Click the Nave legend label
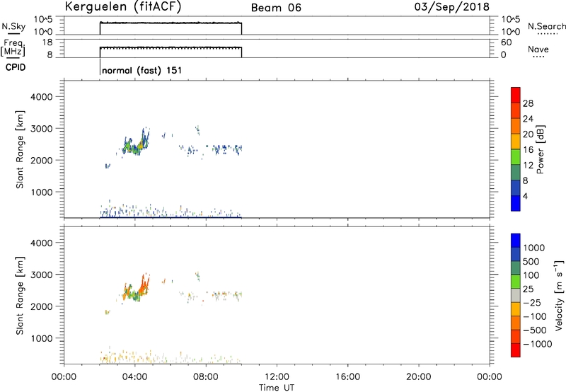Screen dimensions: 566x392 coord(538,49)
